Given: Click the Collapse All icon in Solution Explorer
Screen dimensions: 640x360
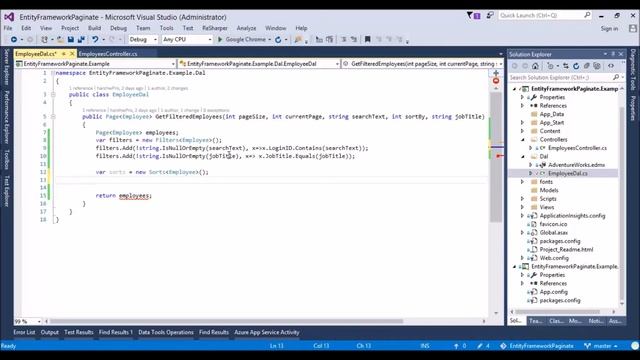Looking at the screenshot, I should click(587, 66).
